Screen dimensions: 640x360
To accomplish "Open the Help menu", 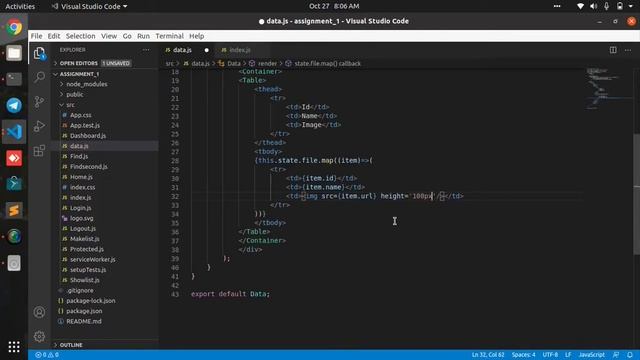I will click(x=196, y=36).
